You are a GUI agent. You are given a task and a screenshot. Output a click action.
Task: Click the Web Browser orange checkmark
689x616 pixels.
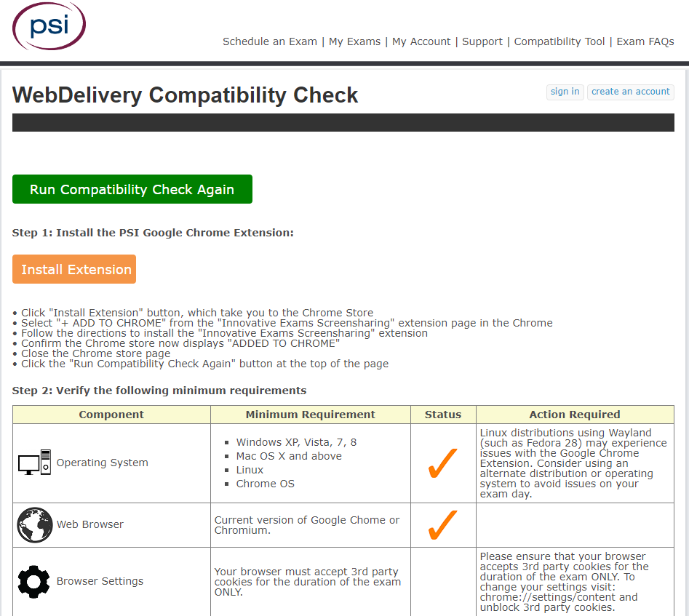[442, 524]
